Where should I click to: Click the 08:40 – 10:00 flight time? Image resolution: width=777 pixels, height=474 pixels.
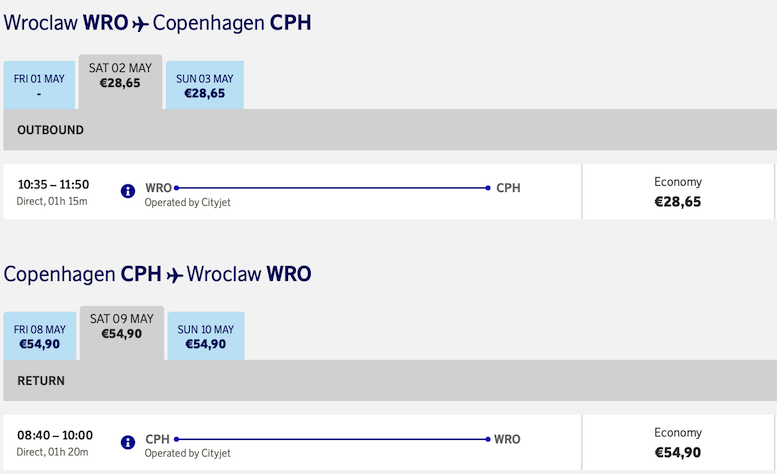click(x=55, y=435)
